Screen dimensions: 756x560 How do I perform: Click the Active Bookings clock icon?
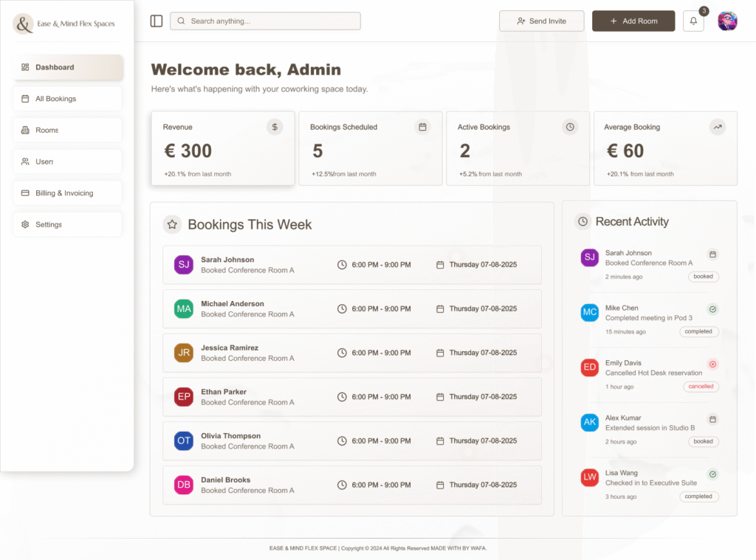(570, 127)
